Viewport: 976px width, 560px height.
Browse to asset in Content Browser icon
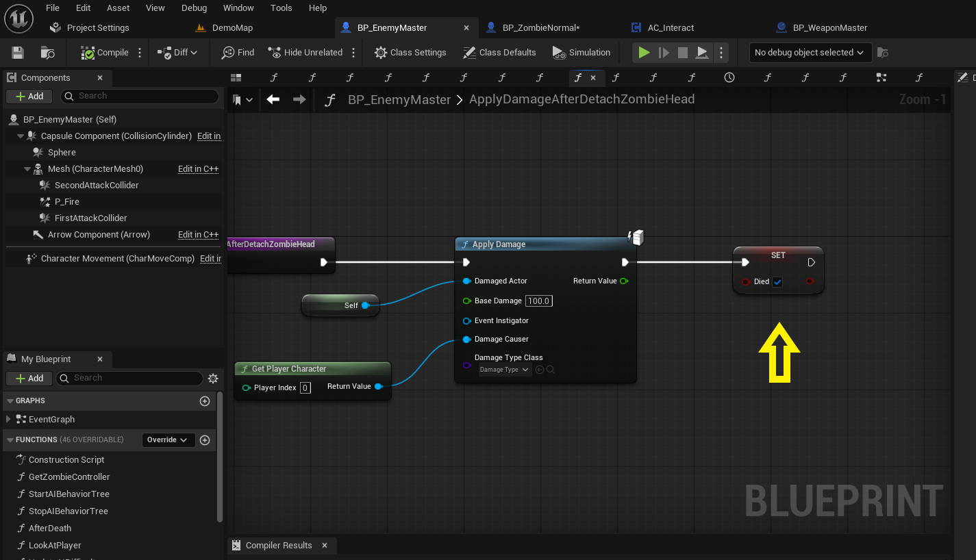[48, 53]
